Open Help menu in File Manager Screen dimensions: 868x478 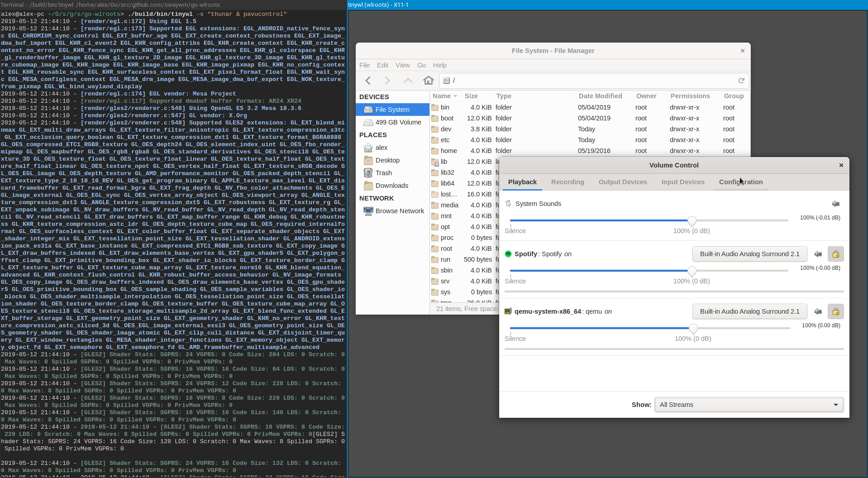pos(439,65)
